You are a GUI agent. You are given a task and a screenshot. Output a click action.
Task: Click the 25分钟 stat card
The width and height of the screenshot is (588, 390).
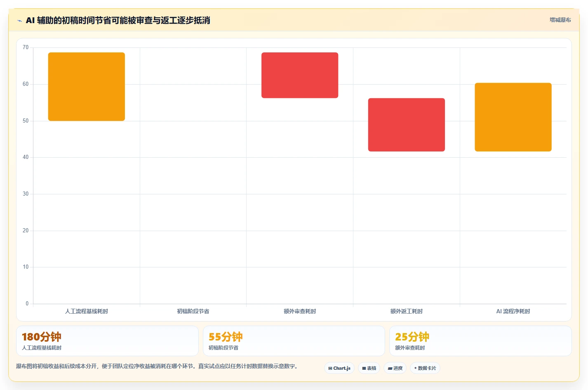480,341
